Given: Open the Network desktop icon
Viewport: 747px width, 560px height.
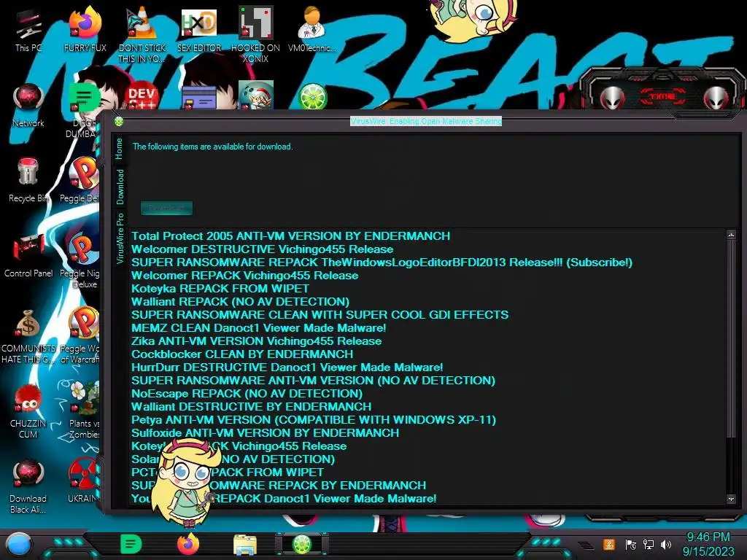Looking at the screenshot, I should 28,105.
